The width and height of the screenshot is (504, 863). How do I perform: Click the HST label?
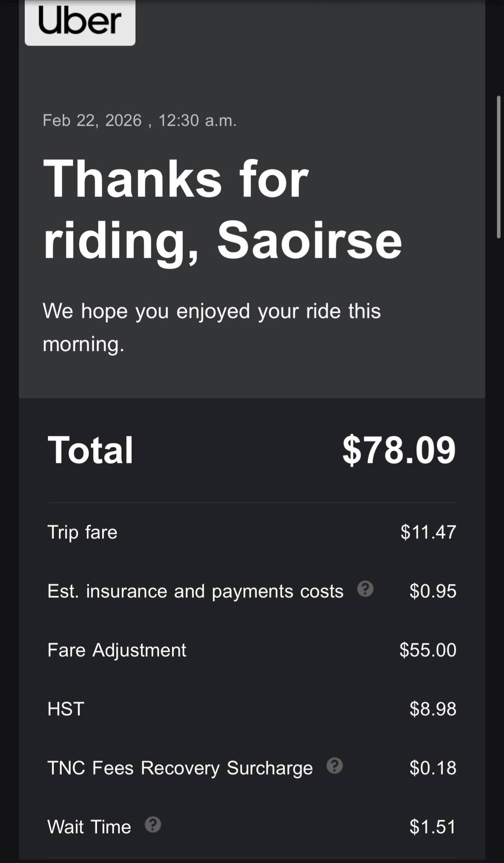66,709
